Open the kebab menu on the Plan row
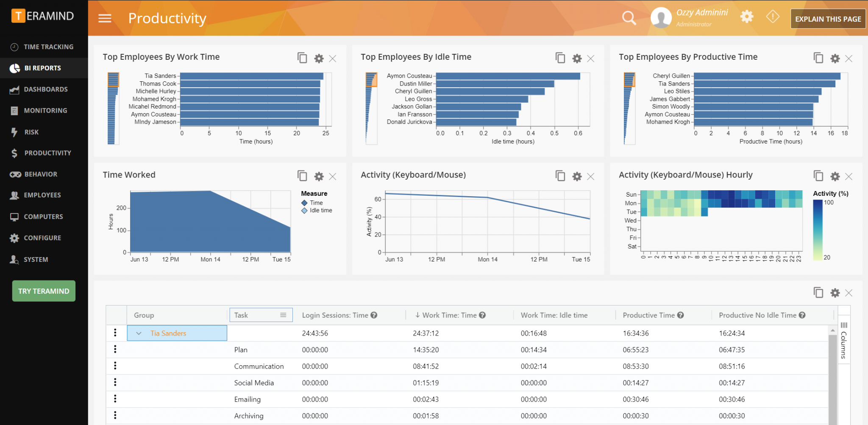The width and height of the screenshot is (868, 425). (x=115, y=349)
